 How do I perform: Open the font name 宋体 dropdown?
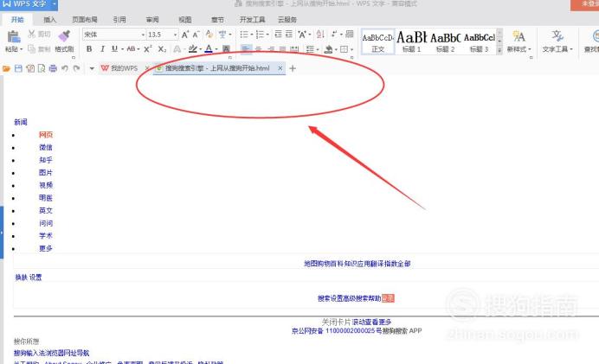pyautogui.click(x=143, y=35)
